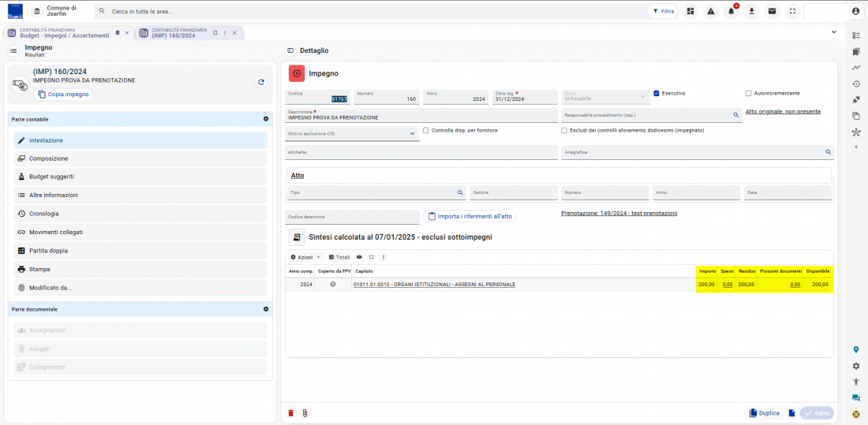The width and height of the screenshot is (868, 425).
Task: Toggle the Coperto da FPV mark in the 2024 row
Action: (333, 285)
